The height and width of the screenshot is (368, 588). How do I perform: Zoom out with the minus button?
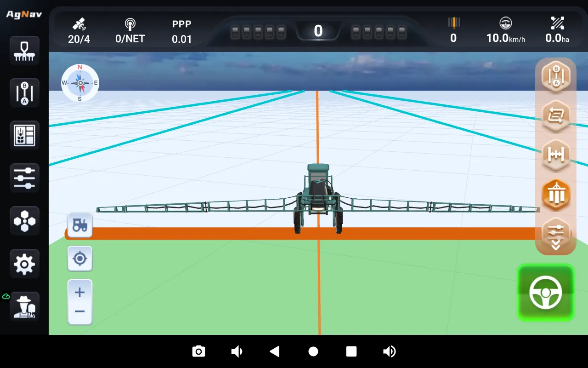(80, 312)
